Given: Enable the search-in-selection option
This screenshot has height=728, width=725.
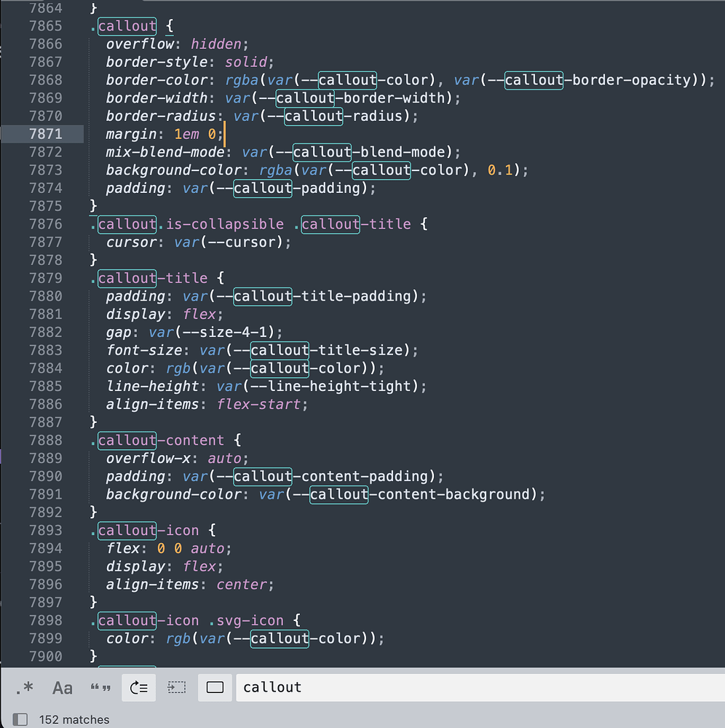Looking at the screenshot, I should (176, 687).
